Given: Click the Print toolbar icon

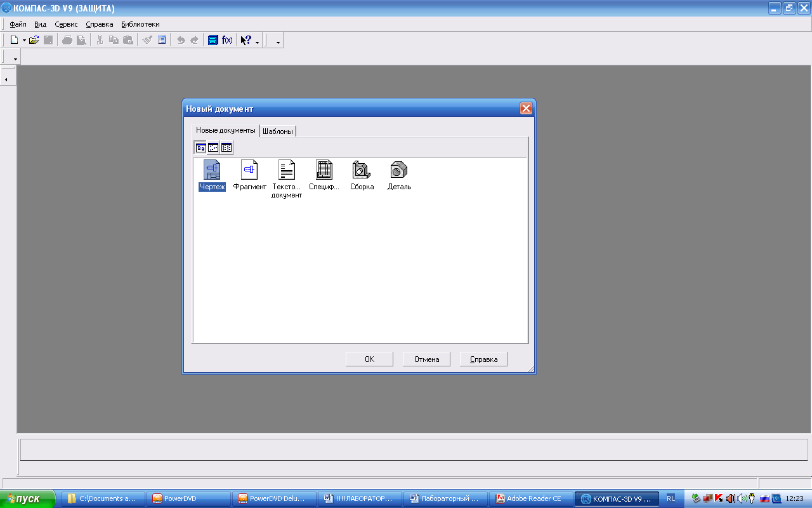Looking at the screenshot, I should pos(67,40).
